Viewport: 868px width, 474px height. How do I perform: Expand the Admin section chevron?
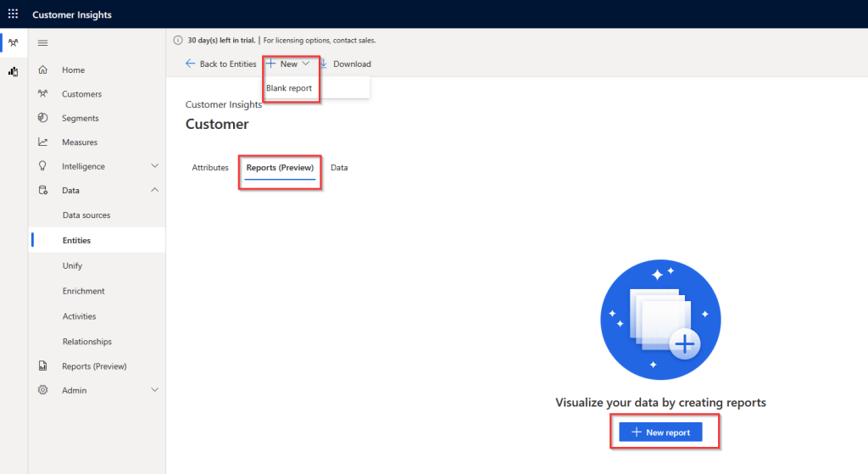point(154,390)
